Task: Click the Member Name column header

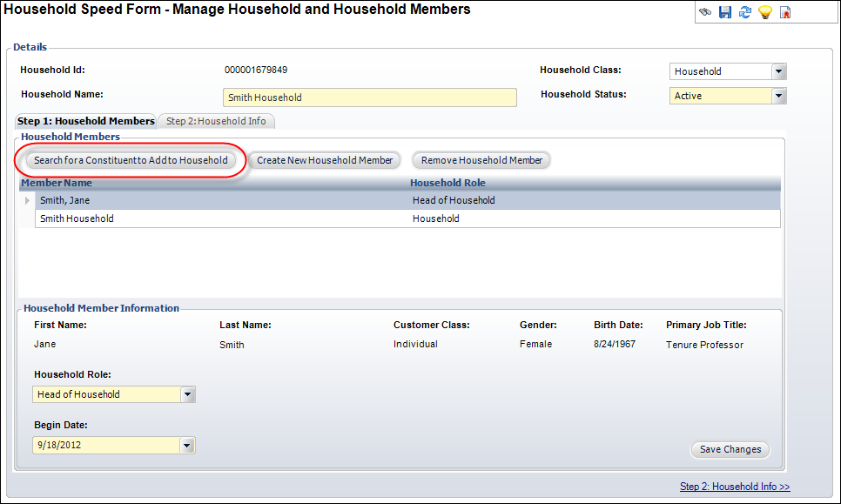Action: [x=57, y=183]
